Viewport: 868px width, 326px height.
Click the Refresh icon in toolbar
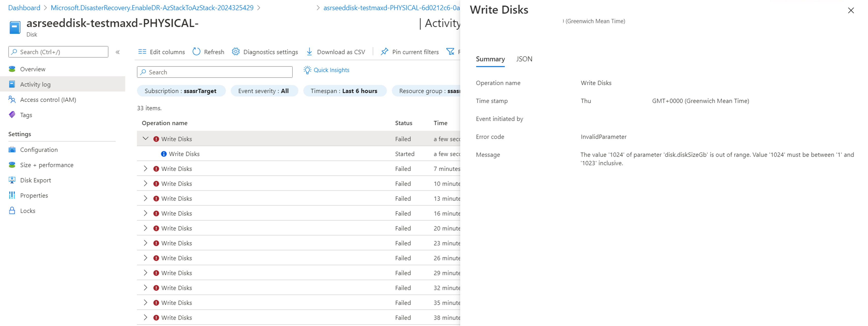pos(196,52)
